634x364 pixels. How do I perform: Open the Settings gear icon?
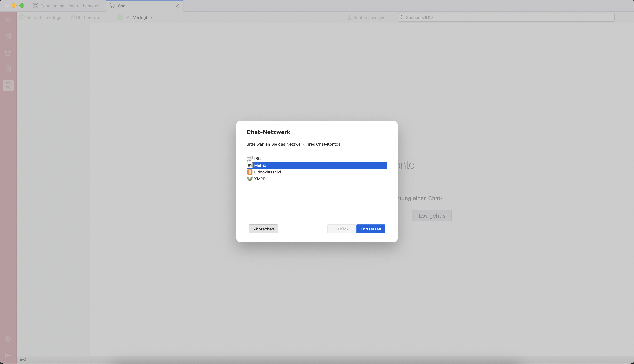(x=8, y=339)
